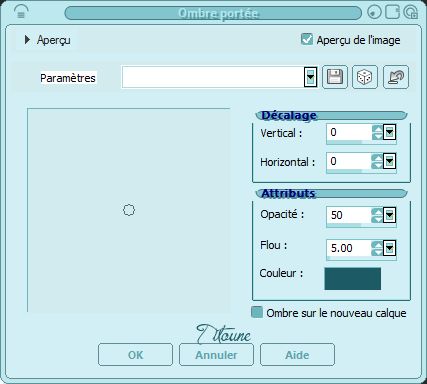Viewport: 427px width, 384px height.
Task: Click the Paramètres preset text field
Action: tap(213, 77)
